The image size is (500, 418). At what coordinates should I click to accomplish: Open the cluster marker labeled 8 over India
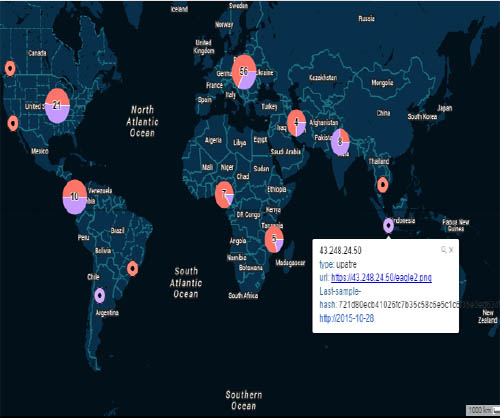[340, 142]
